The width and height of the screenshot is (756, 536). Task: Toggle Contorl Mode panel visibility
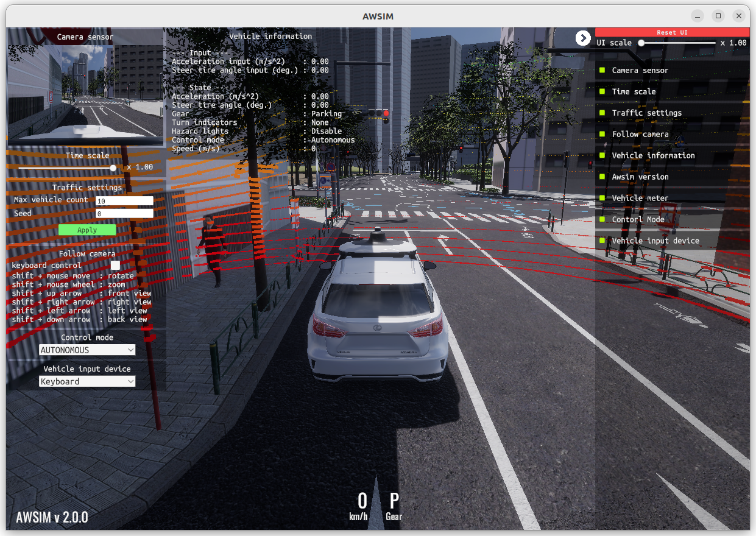(x=601, y=219)
